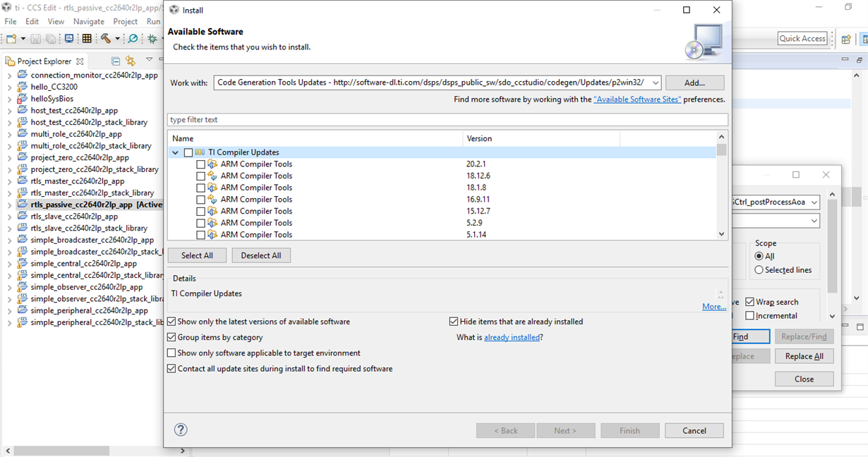Open the Available Software Sites link

[637, 99]
